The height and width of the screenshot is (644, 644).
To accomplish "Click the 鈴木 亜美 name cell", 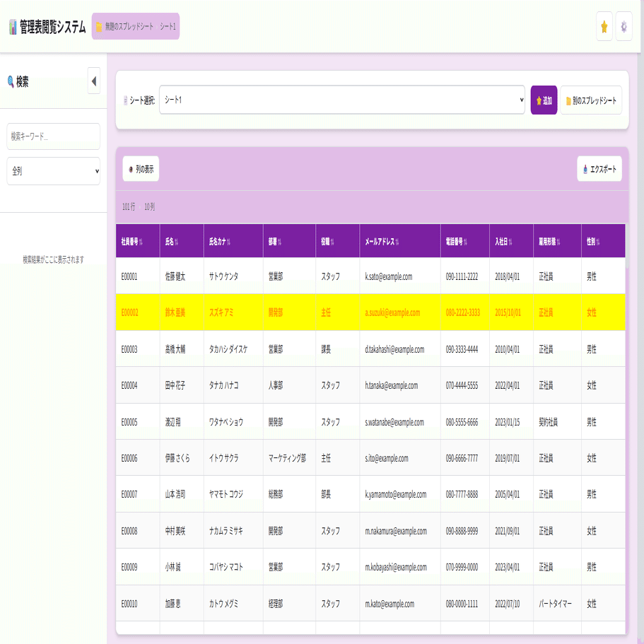I will coord(182,312).
